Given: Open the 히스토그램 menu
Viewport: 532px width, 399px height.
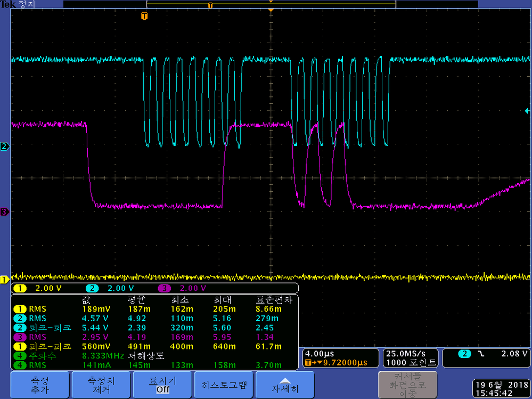Looking at the screenshot, I should point(224,385).
